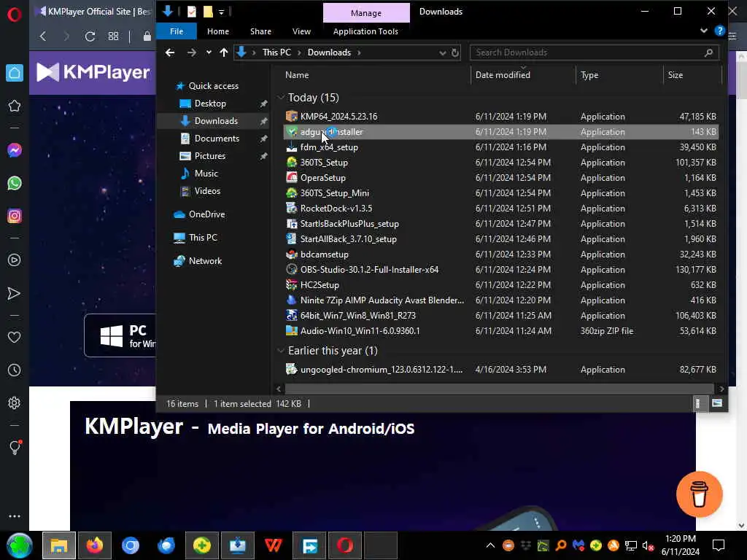The image size is (747, 560).
Task: Open Firefox from the taskbar
Action: 95,545
